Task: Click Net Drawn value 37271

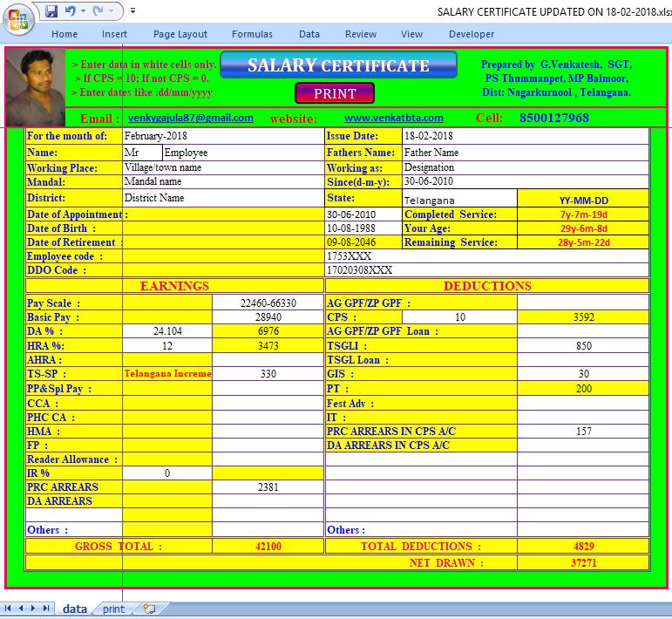Action: 583,562
